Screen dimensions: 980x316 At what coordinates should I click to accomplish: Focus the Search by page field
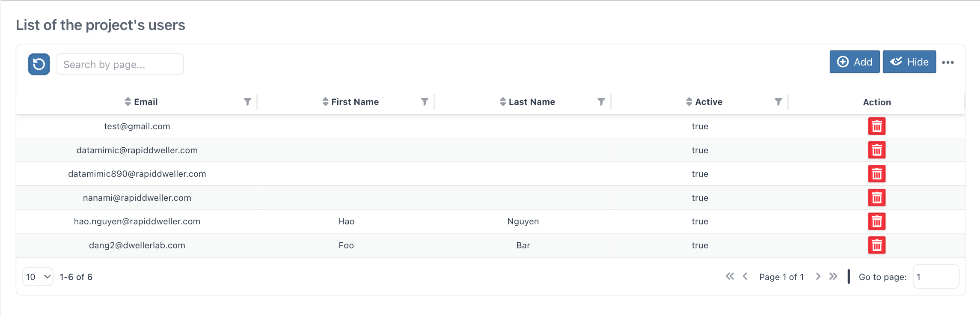(x=120, y=64)
